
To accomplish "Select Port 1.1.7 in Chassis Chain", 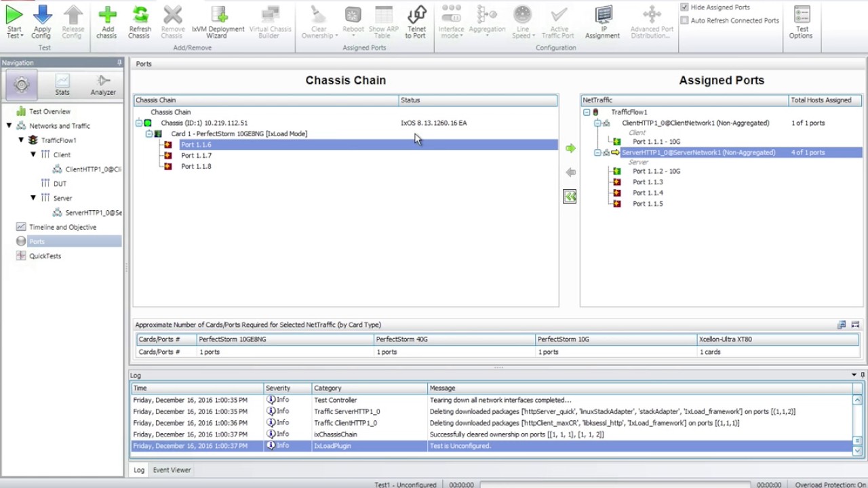I will [x=196, y=156].
